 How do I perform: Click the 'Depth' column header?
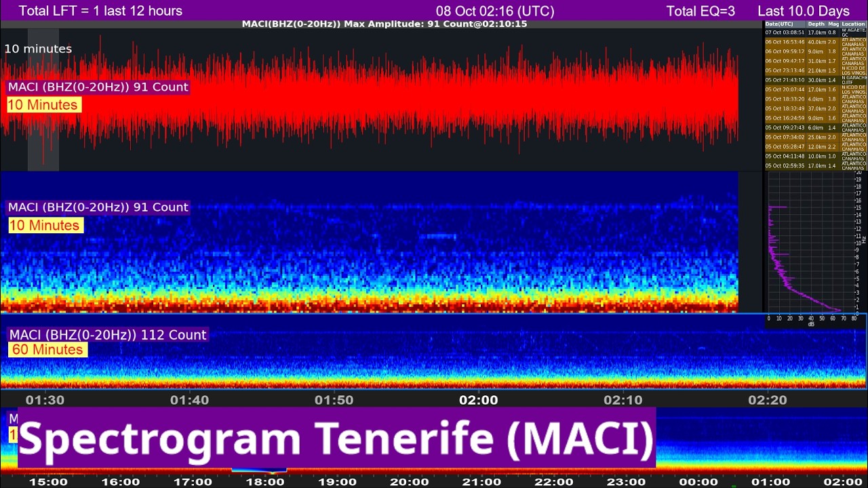coord(816,24)
